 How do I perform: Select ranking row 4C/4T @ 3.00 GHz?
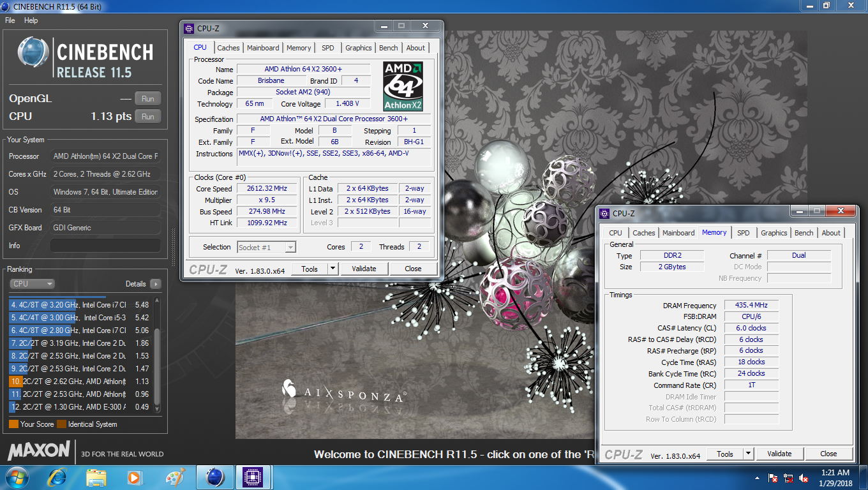pos(79,318)
